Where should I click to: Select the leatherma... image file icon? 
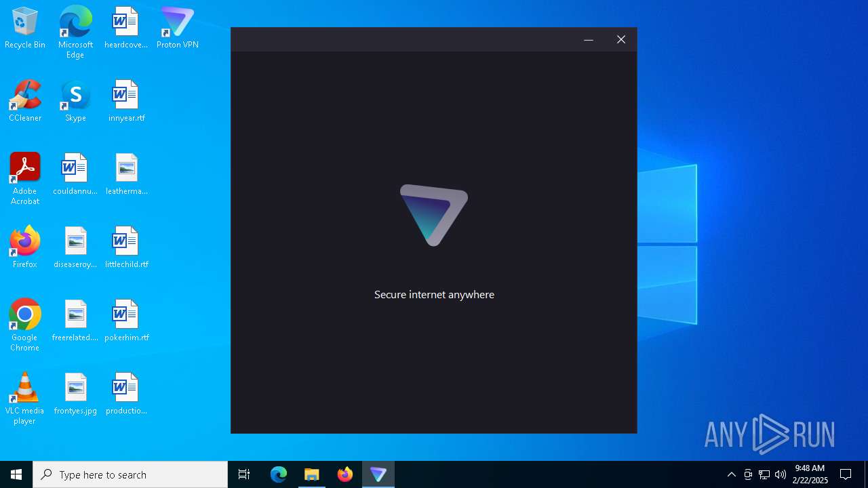pyautogui.click(x=126, y=174)
